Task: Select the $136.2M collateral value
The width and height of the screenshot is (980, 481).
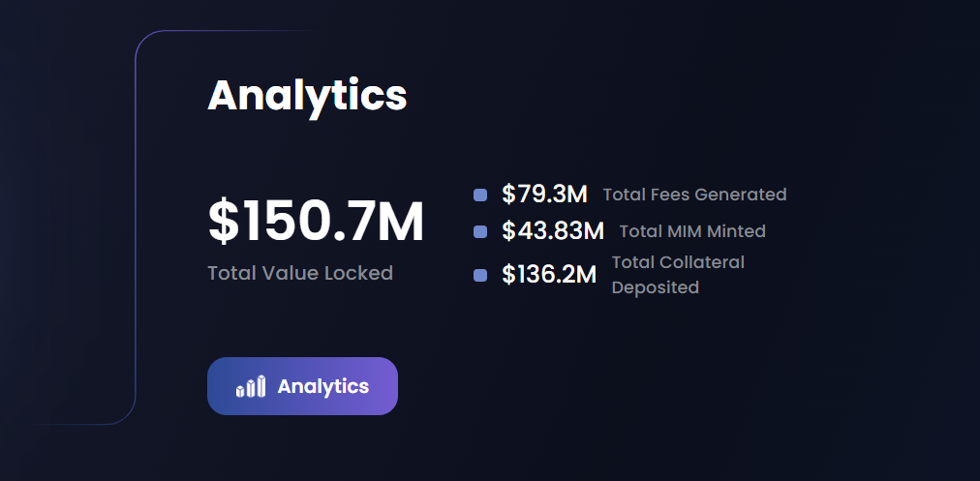Action: click(549, 274)
